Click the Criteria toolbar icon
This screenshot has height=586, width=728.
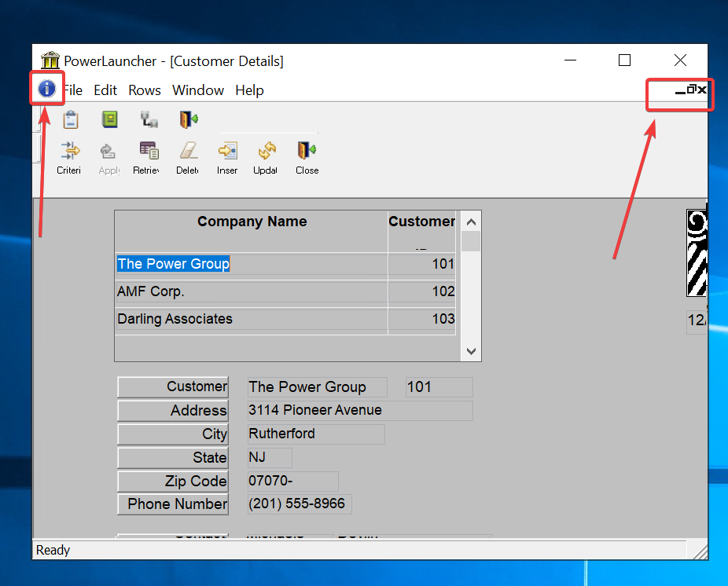(x=70, y=151)
